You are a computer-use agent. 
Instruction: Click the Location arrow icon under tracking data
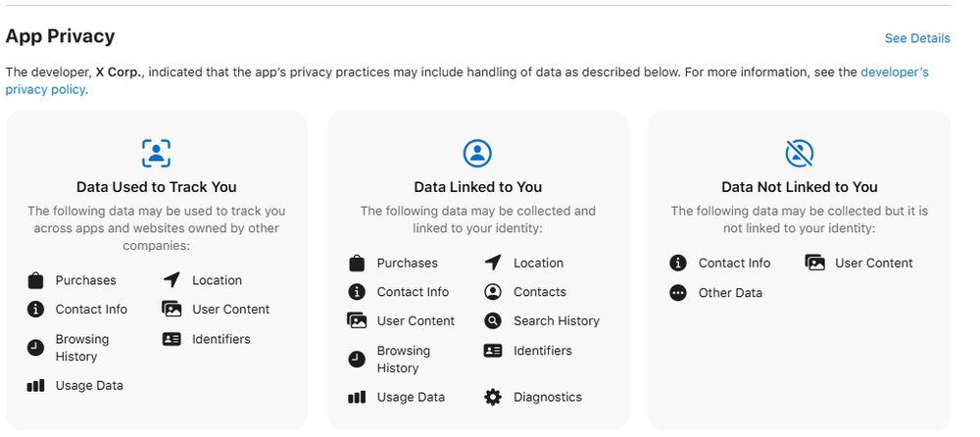pyautogui.click(x=171, y=280)
